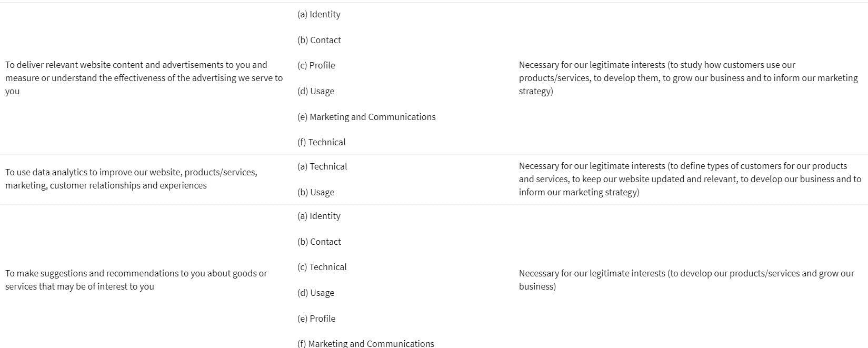Image resolution: width=868 pixels, height=348 pixels.
Task: Click '(d) Usage' in advertisements row
Action: tap(316, 91)
